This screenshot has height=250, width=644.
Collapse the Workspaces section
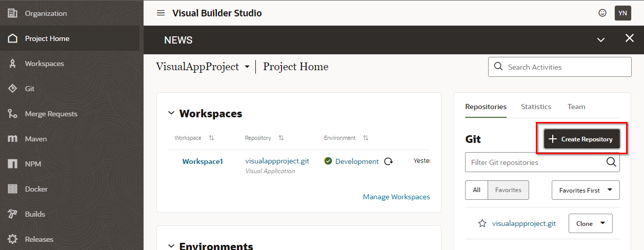point(171,114)
